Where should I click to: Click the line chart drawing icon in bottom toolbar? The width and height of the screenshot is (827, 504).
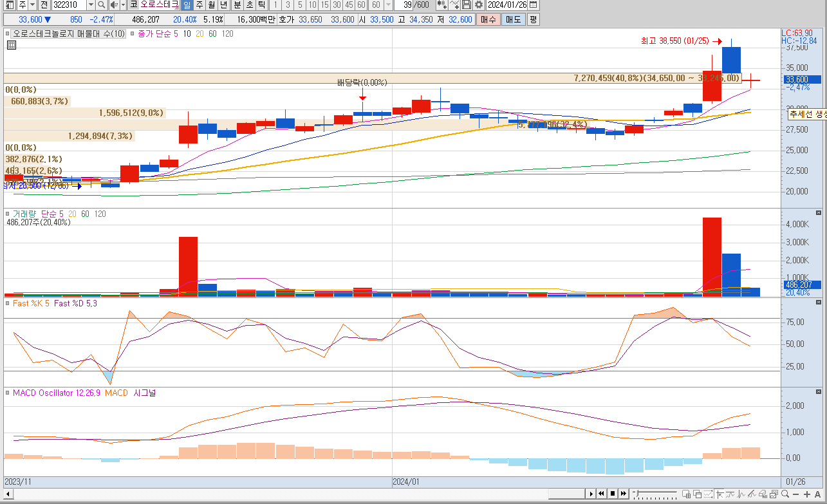pyautogui.click(x=741, y=494)
